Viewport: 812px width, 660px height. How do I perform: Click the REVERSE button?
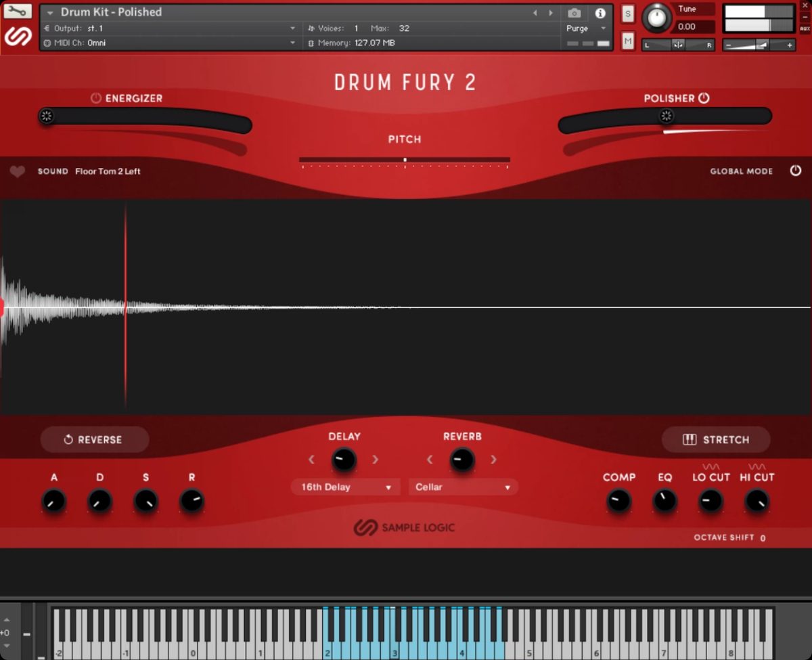(x=95, y=439)
